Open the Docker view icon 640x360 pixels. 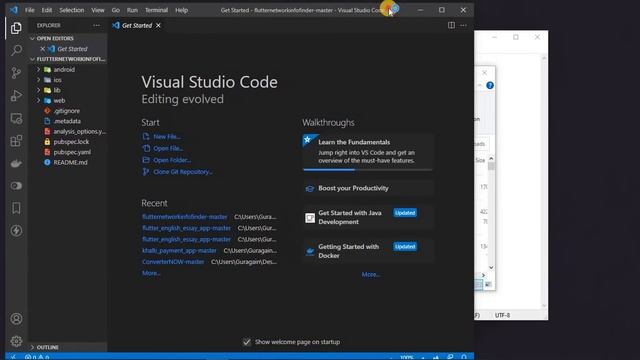[16, 163]
